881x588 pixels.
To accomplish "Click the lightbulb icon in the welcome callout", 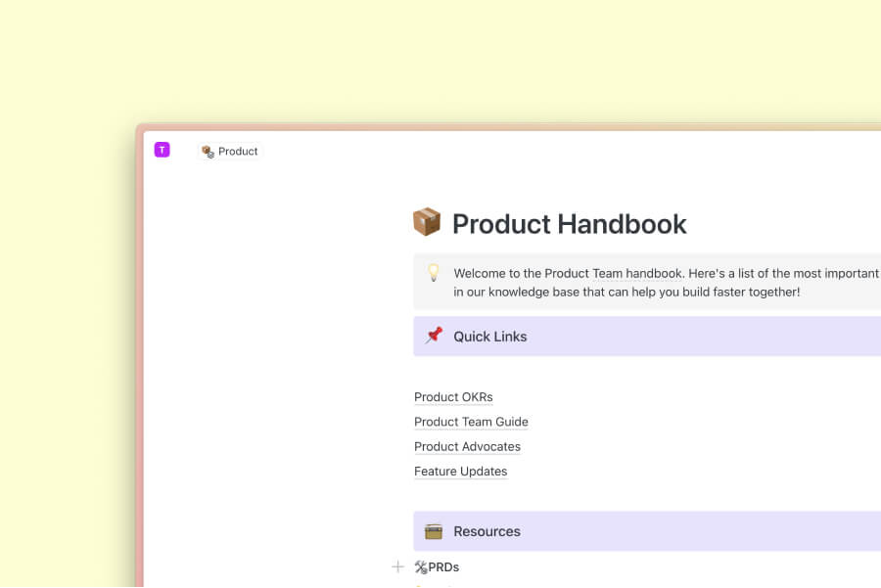I will (434, 273).
